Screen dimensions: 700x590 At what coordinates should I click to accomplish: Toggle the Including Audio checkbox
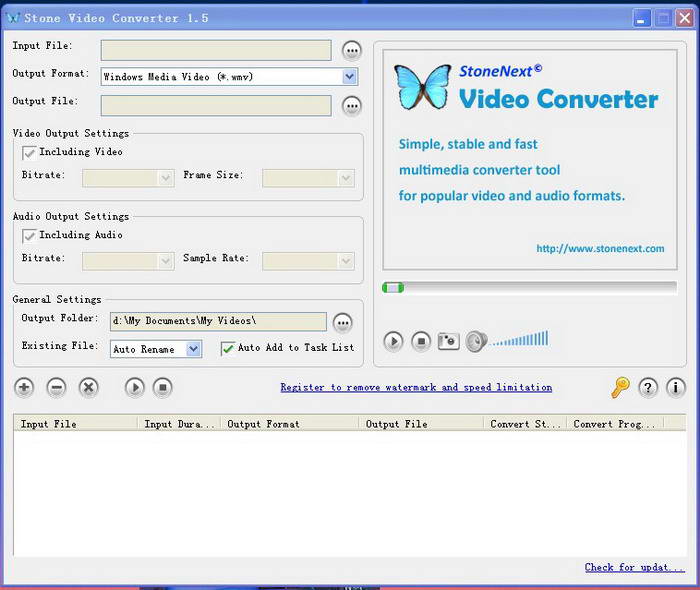tap(29, 236)
